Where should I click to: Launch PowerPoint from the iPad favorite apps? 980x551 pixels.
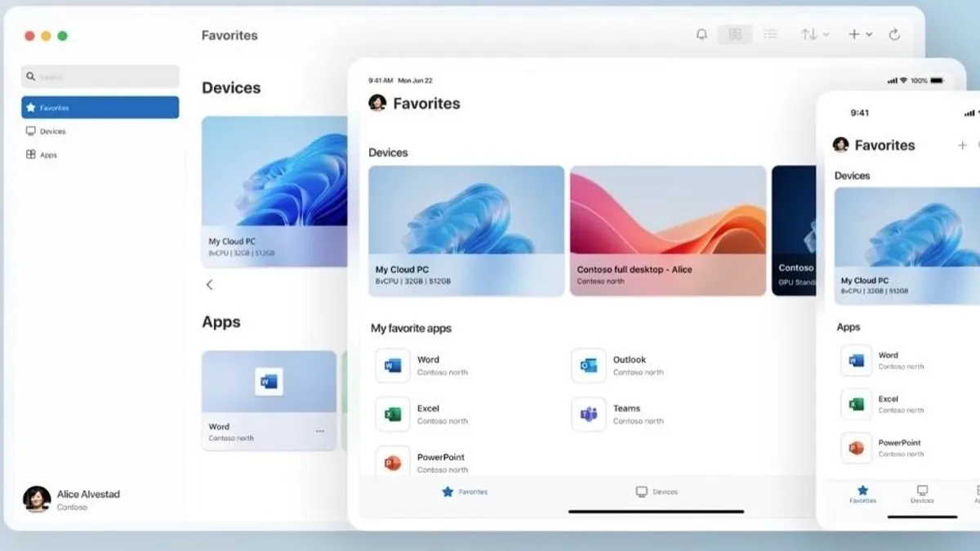pos(393,463)
